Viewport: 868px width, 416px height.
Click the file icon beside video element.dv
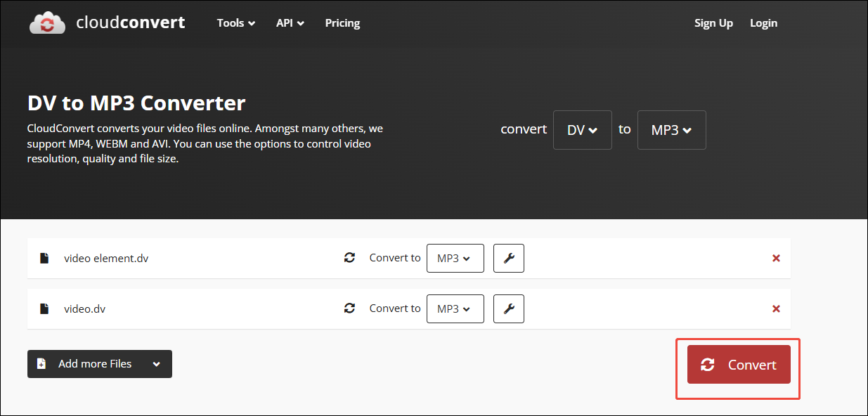(44, 258)
